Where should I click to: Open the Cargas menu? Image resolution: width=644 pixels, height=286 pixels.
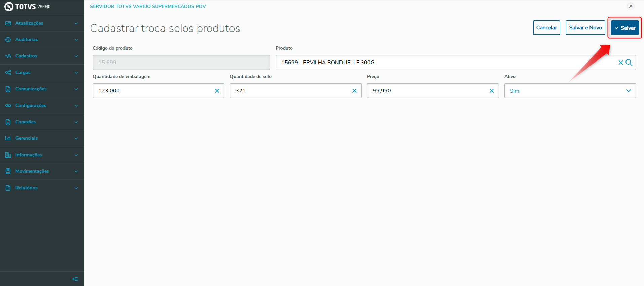click(x=42, y=73)
